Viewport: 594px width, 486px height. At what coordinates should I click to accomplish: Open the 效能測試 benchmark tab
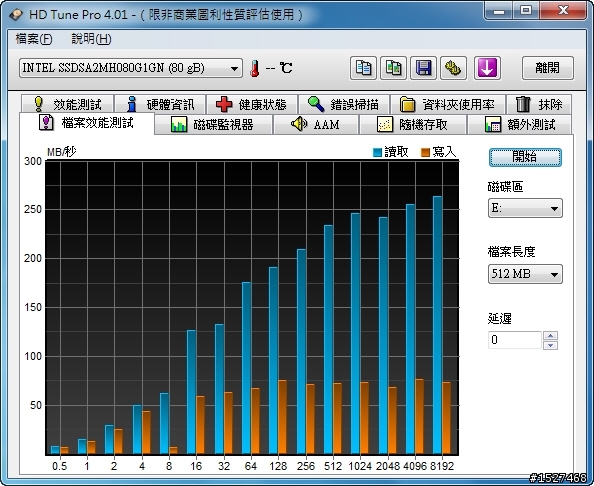(x=67, y=104)
